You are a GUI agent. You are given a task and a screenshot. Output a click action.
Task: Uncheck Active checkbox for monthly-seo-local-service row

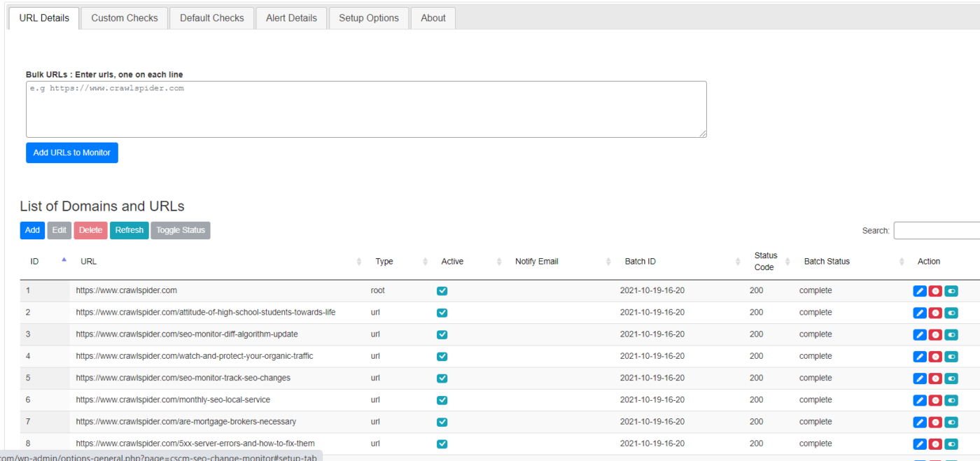(442, 400)
